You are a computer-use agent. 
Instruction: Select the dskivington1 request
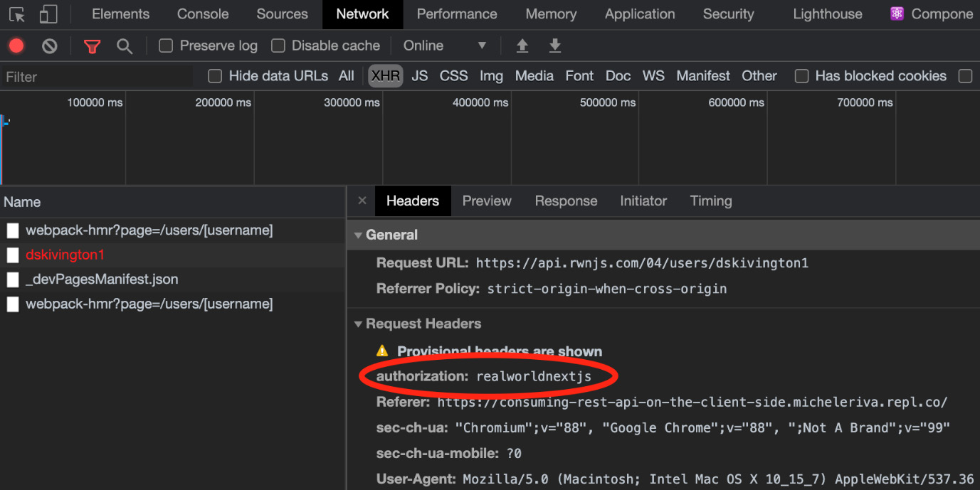point(65,255)
